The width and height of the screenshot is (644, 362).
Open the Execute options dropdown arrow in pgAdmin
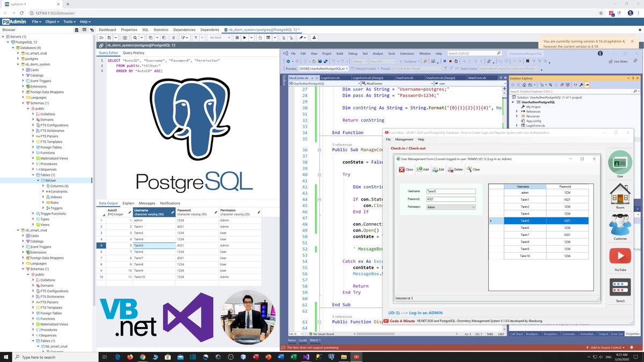pyautogui.click(x=251, y=38)
